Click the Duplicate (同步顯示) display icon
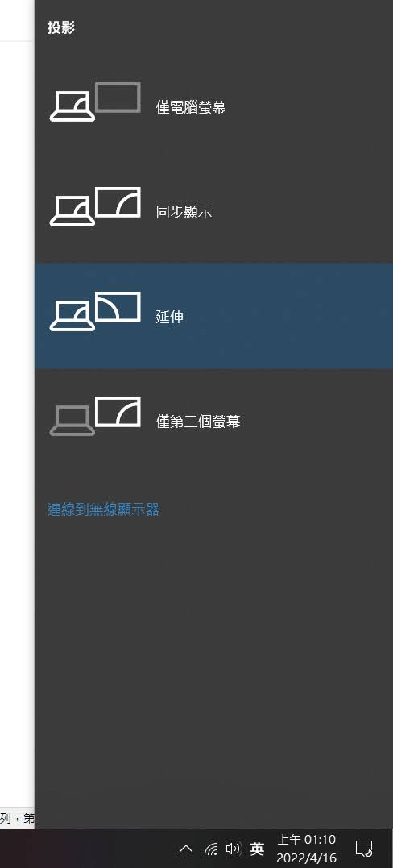Viewport: 393px width, 868px height. (95, 207)
